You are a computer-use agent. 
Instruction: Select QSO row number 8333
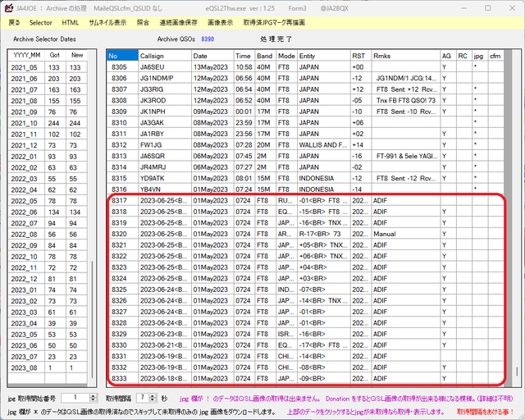pyautogui.click(x=305, y=378)
